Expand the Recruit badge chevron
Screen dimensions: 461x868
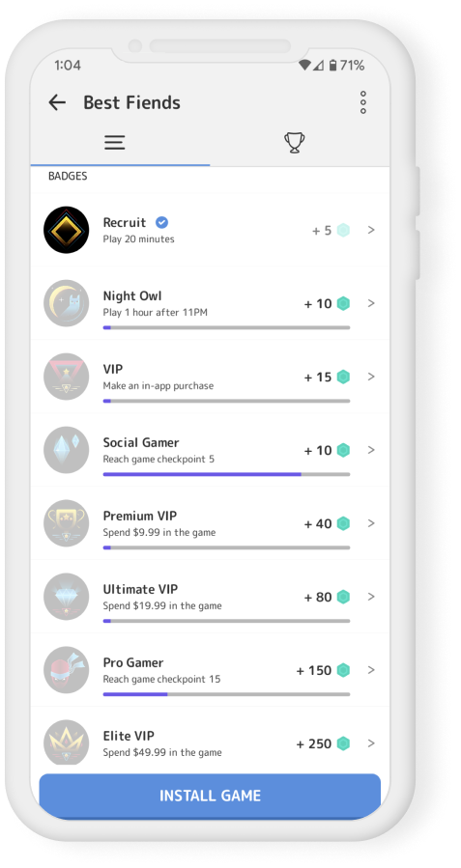point(371,230)
